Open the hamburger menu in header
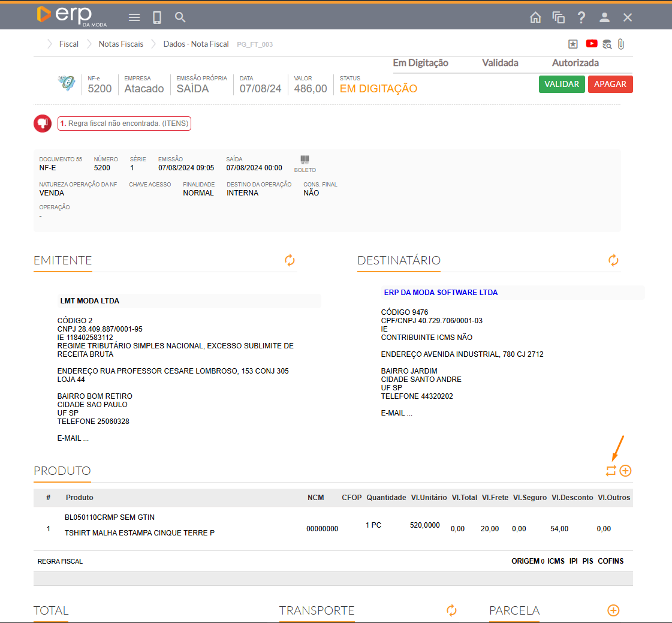 pos(134,17)
